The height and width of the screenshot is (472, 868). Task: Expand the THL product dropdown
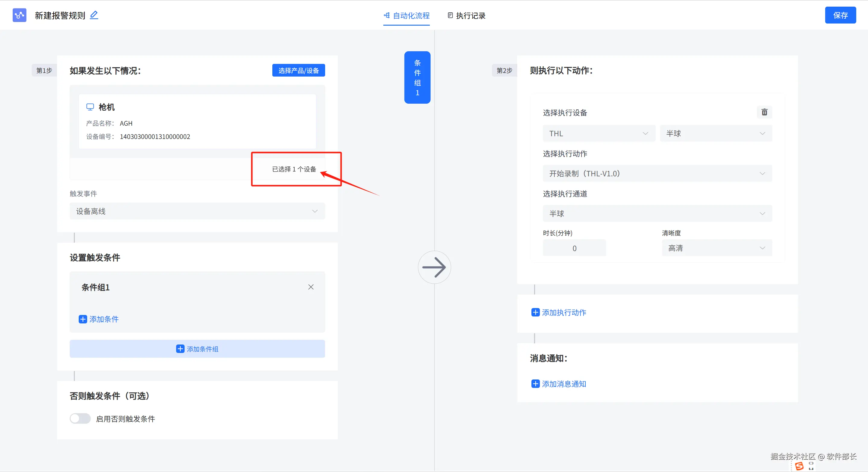tap(598, 133)
